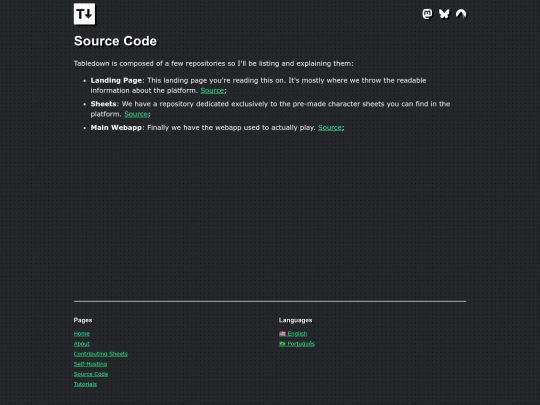Viewport: 540px width, 405px height.
Task: Open the Self-Hosting footer link
Action: click(x=90, y=364)
